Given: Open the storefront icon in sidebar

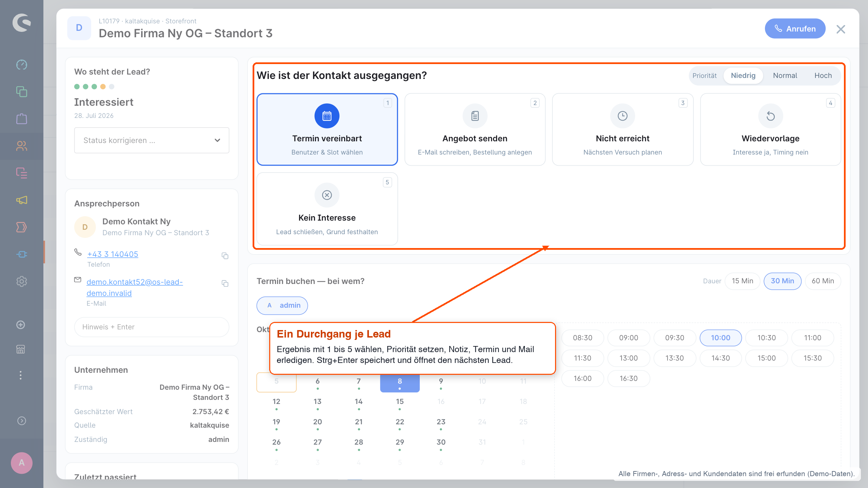Looking at the screenshot, I should [21, 349].
